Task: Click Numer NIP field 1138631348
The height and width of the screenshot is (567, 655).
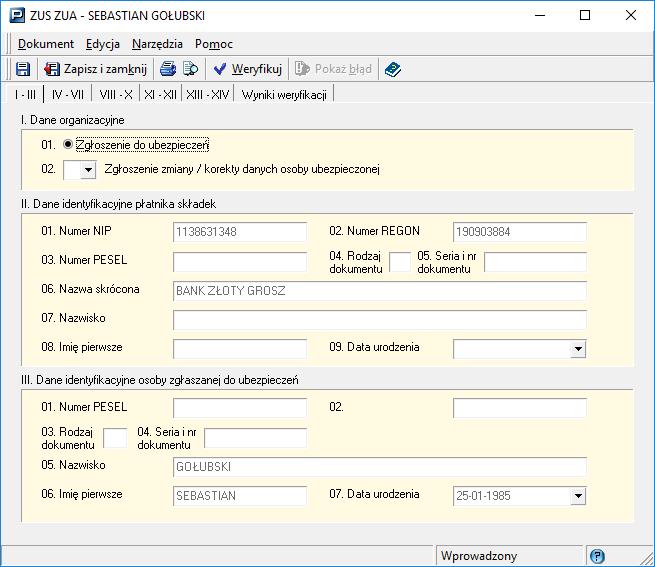Action: tap(240, 231)
